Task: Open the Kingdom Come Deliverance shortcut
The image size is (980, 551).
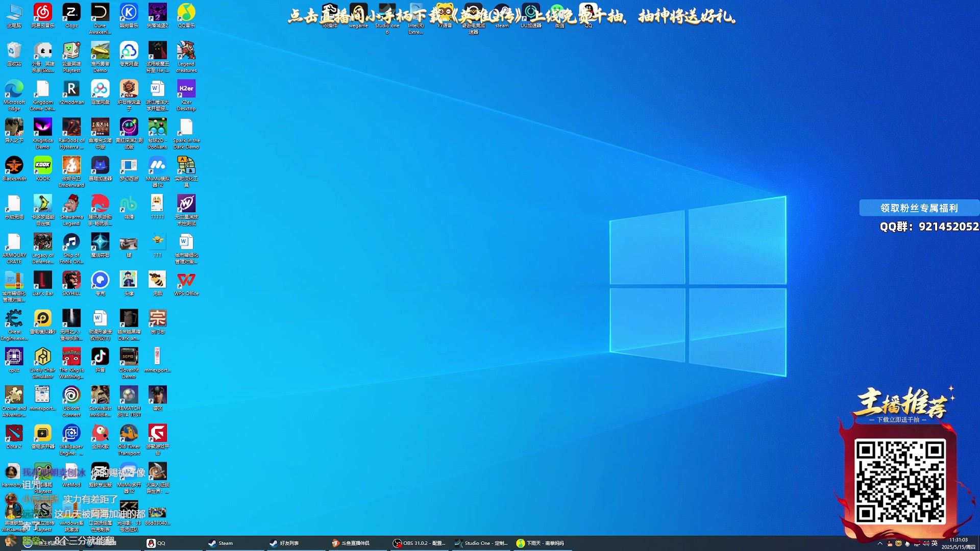Action: (x=43, y=95)
